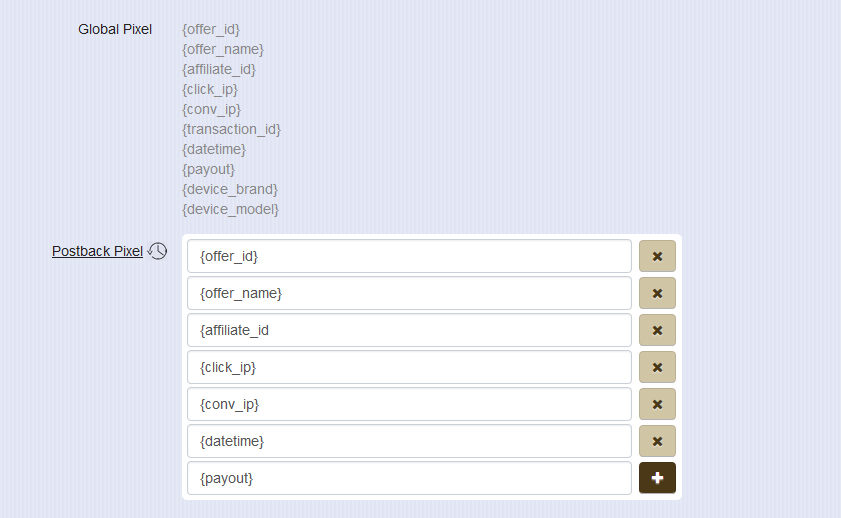Add a new postback pixel row
This screenshot has height=518, width=841.
click(657, 478)
